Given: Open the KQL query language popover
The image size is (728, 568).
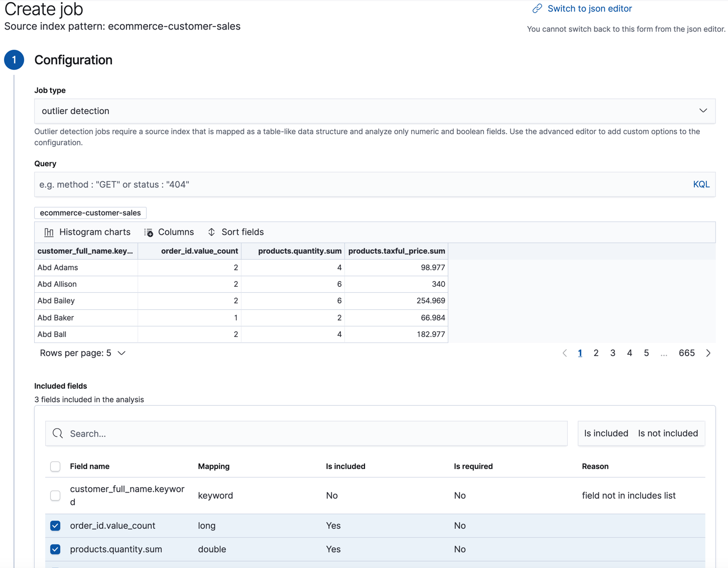Looking at the screenshot, I should 701,184.
